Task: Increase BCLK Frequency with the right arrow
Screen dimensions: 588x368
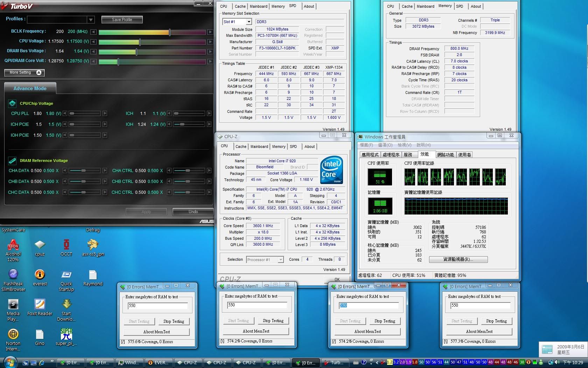Action: point(210,32)
